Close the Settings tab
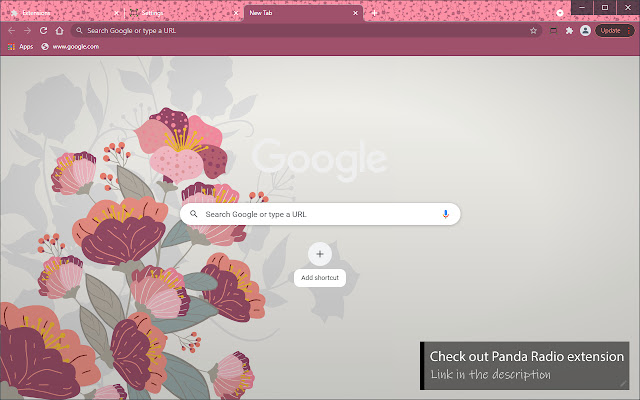The image size is (640, 400). coord(236,13)
